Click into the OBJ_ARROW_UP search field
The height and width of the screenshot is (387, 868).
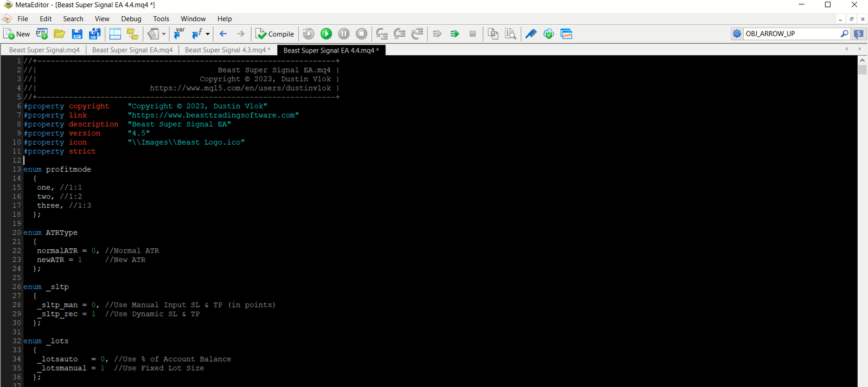790,34
